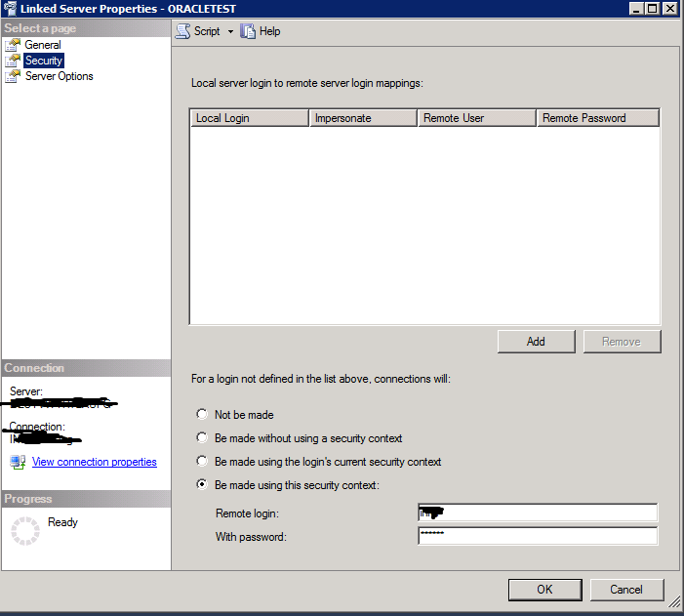The height and width of the screenshot is (616, 684).
Task: Cancel the Linked Server Properties dialog
Action: [x=626, y=590]
